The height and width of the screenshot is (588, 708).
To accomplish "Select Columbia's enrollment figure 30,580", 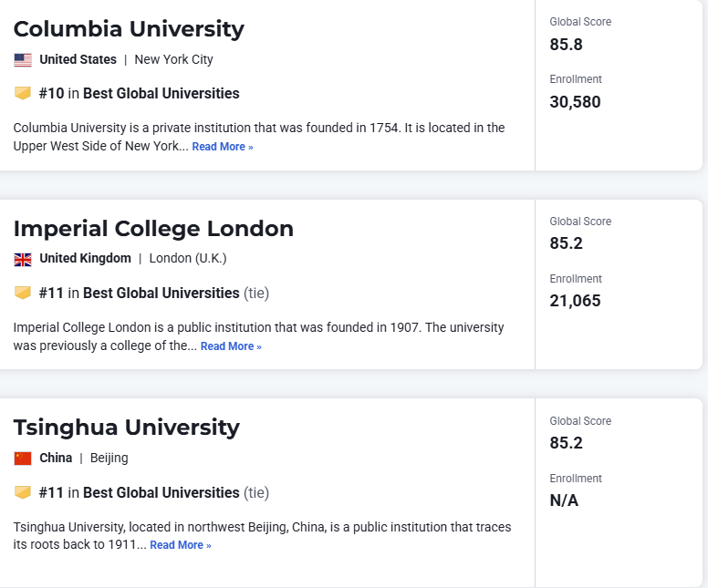I will click(575, 102).
